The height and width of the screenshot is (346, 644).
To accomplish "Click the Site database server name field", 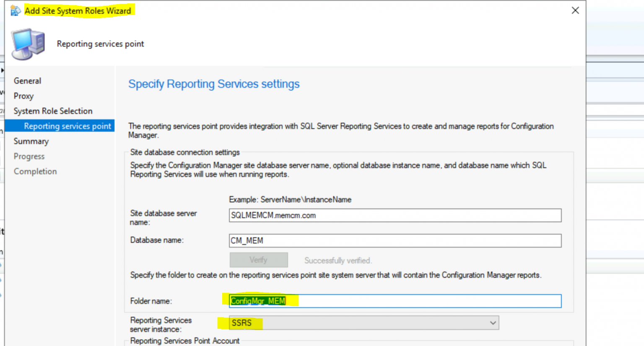I will pyautogui.click(x=395, y=215).
